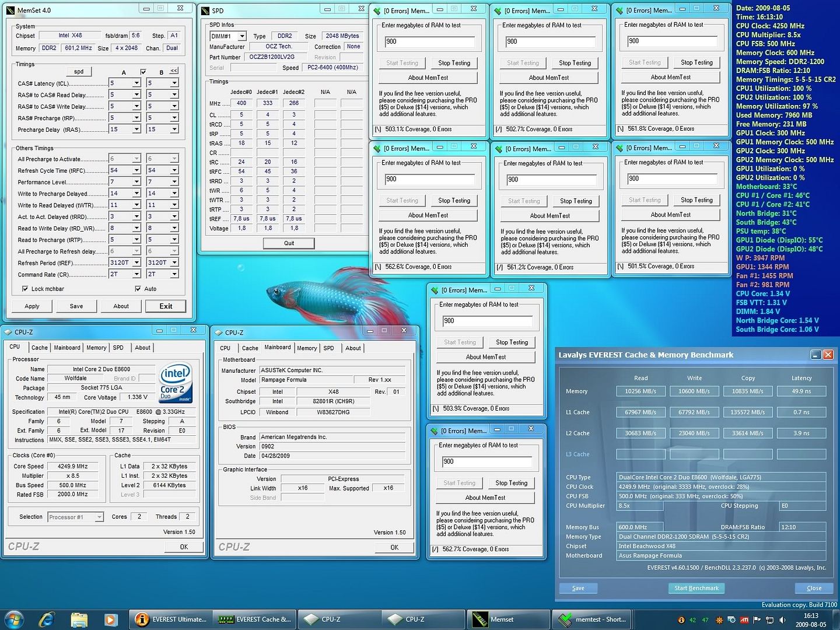Click title icon of CPU-Z Processor window
Screen dimensions: 840x630
tap(8, 332)
